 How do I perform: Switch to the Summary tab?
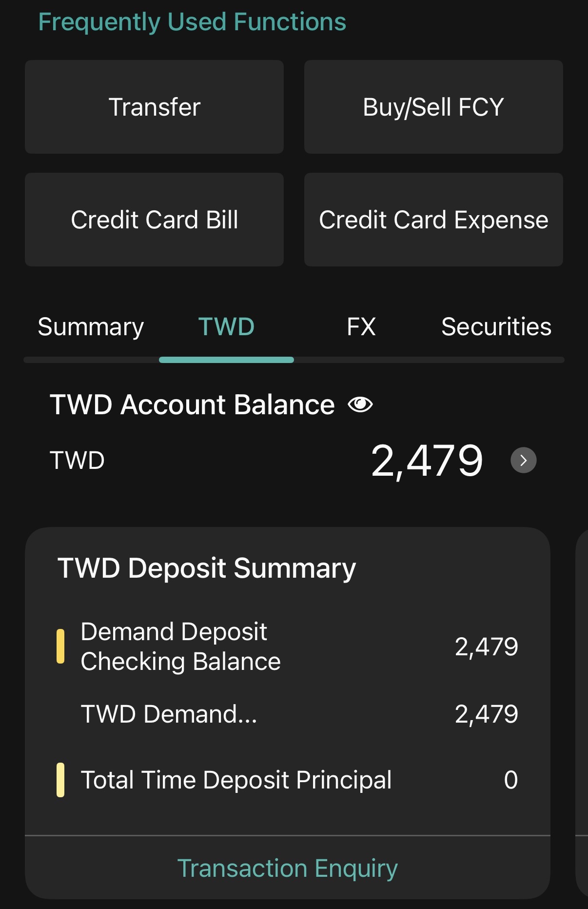click(91, 327)
